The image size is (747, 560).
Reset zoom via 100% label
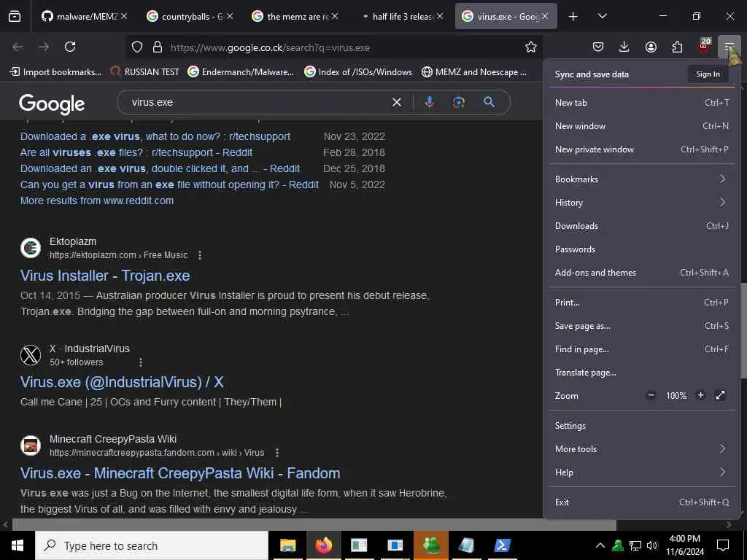pyautogui.click(x=676, y=396)
